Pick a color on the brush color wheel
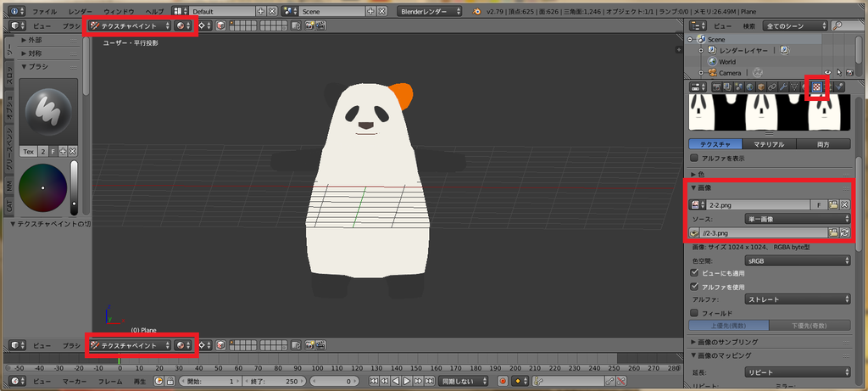Screen dimensions: 868x391 click(42, 188)
